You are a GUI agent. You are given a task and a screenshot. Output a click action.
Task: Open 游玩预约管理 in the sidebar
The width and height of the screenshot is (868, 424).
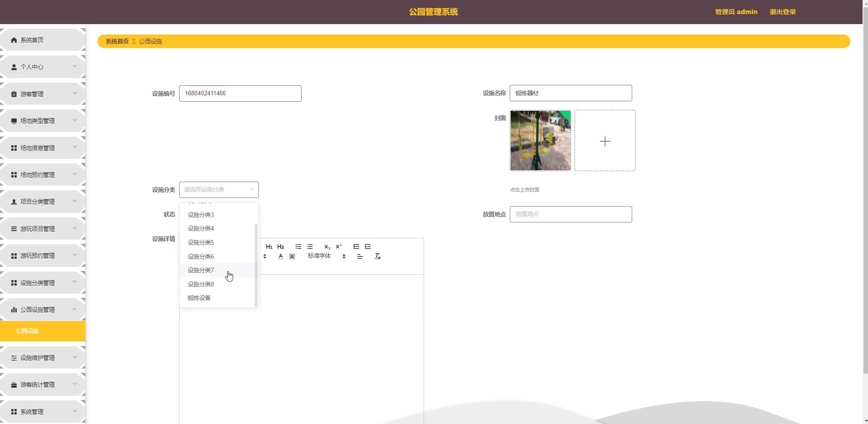click(x=43, y=256)
